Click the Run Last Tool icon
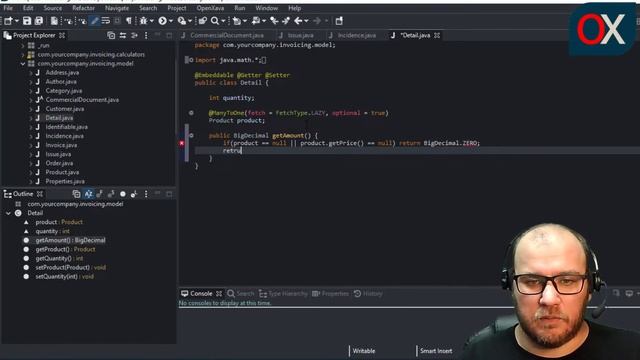This screenshot has width=640, height=360. [182, 21]
